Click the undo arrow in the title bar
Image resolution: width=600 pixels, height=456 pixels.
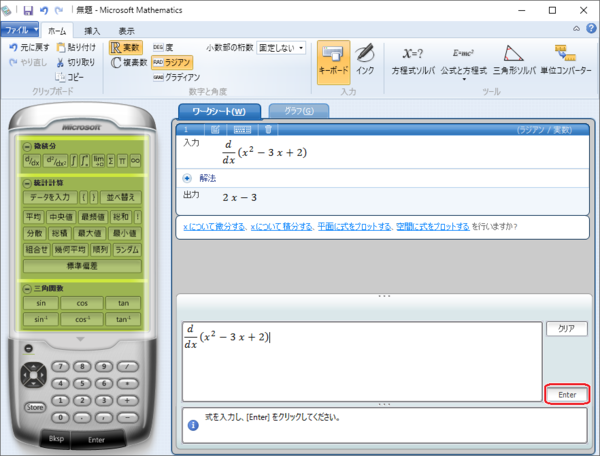44,10
